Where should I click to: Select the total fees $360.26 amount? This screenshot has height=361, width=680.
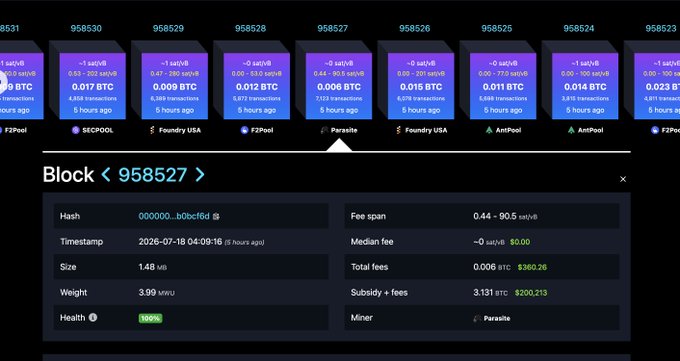[532, 267]
